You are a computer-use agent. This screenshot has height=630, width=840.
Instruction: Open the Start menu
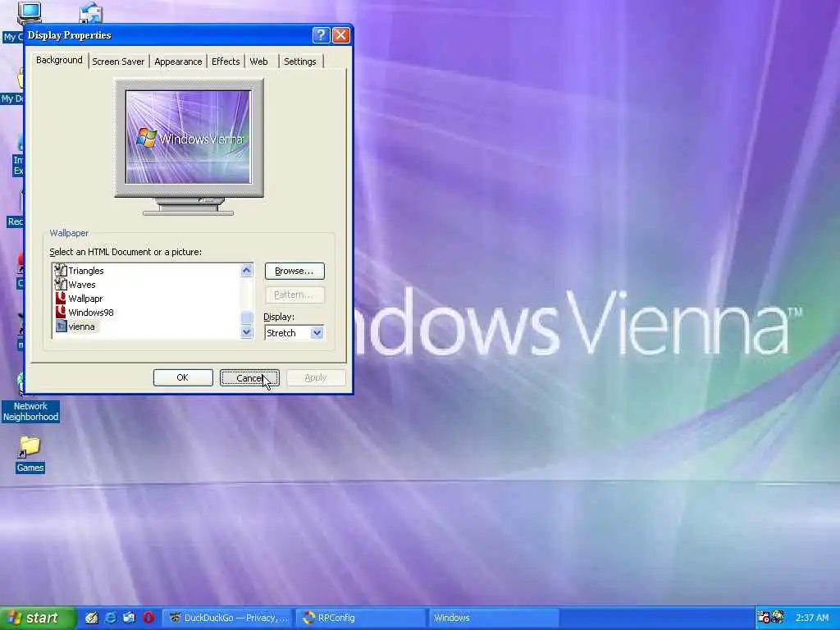point(38,618)
